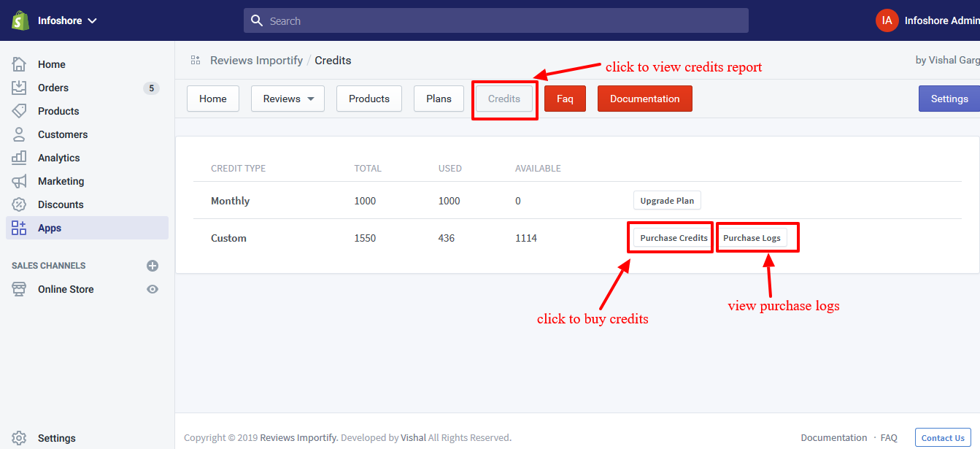Click the CREDIT TYPE column header

(x=239, y=169)
